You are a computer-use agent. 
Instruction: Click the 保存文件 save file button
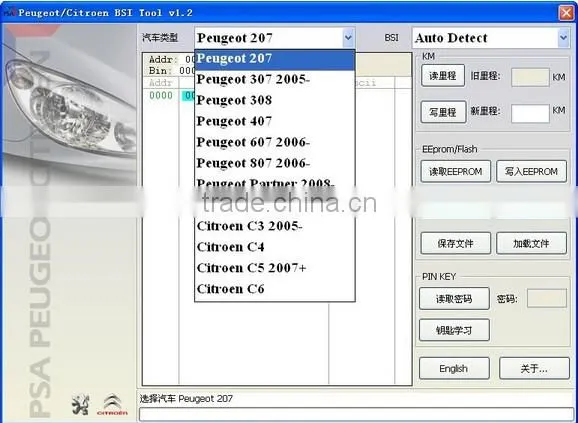click(x=456, y=243)
